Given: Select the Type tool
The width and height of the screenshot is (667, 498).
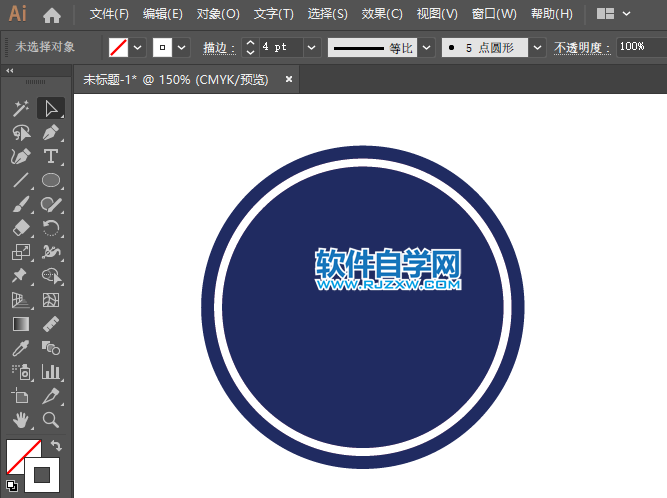Looking at the screenshot, I should (51, 157).
